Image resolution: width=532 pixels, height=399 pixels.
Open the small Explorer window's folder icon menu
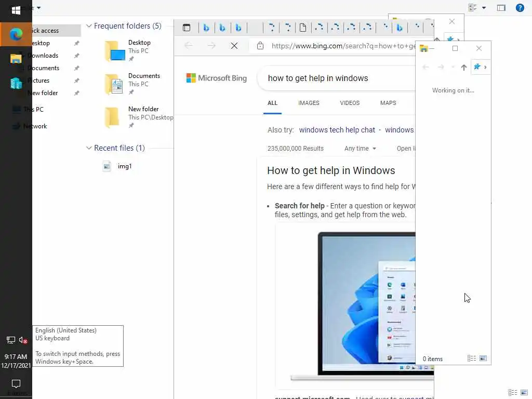coord(423,48)
